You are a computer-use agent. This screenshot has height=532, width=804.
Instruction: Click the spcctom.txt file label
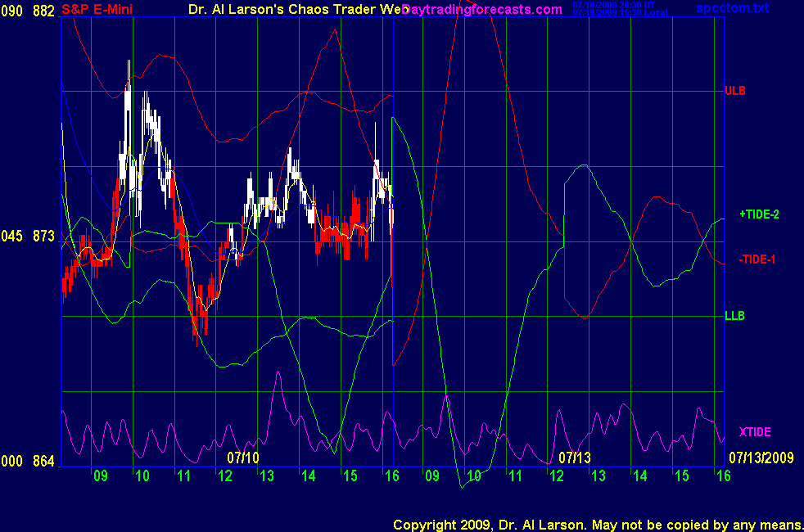pyautogui.click(x=733, y=9)
